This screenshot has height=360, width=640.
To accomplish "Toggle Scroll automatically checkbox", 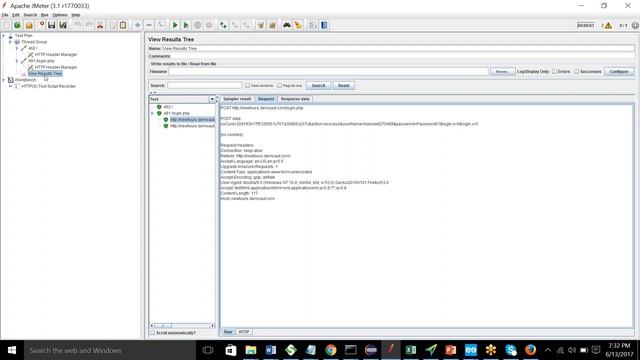I will coord(153,333).
